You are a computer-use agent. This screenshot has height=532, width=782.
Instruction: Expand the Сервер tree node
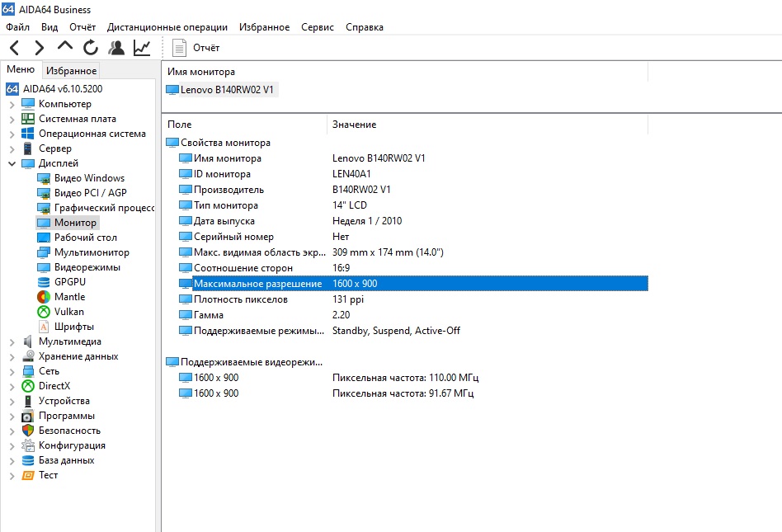(12, 149)
